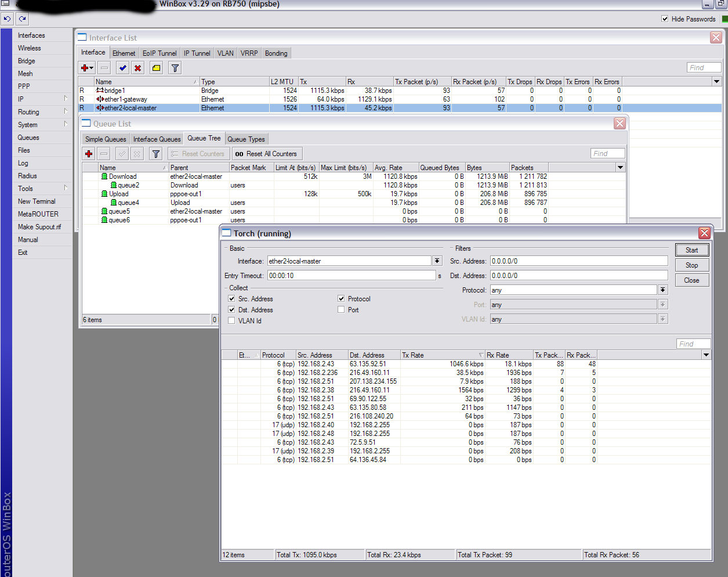Screen dimensions: 728x577
Task: Toggle the Hide Passwords checkbox
Action: tap(665, 19)
